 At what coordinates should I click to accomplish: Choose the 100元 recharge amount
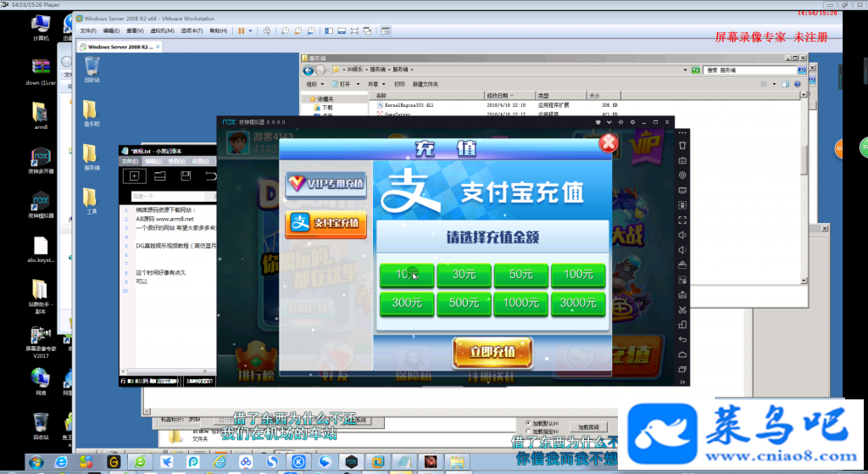tap(578, 274)
